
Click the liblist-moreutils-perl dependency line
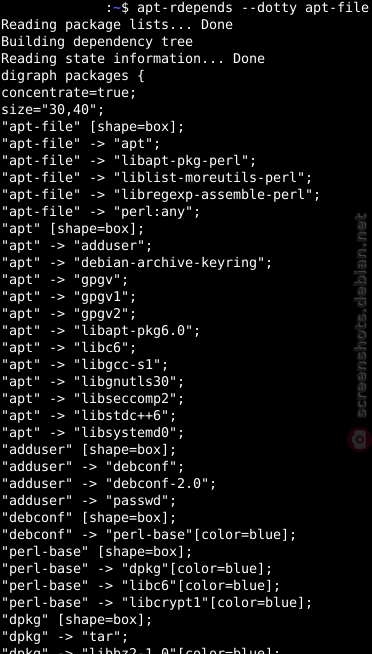(156, 178)
